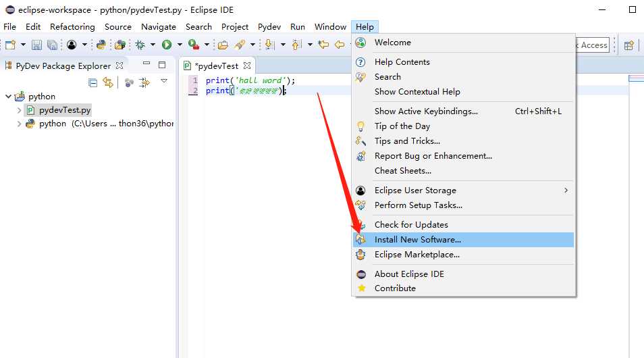
Task: Toggle Link with Editor in Package Explorer
Action: click(x=108, y=82)
